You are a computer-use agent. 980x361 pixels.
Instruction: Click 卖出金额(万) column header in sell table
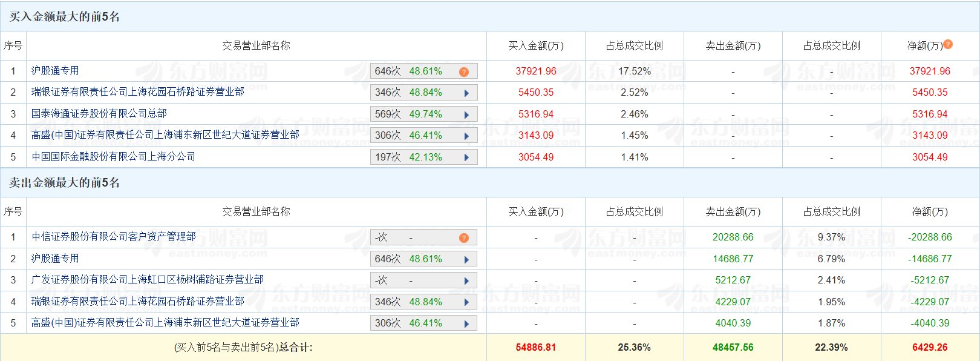pos(733,212)
